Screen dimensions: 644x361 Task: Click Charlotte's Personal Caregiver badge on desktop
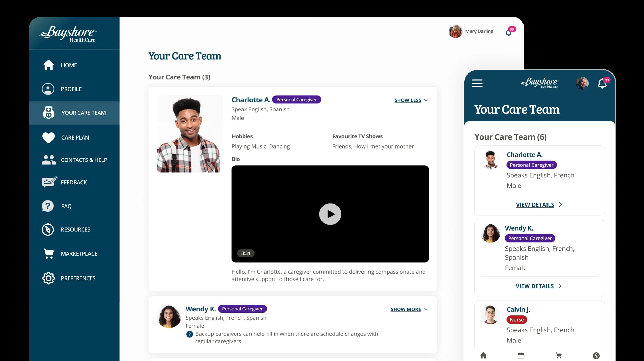tap(297, 100)
